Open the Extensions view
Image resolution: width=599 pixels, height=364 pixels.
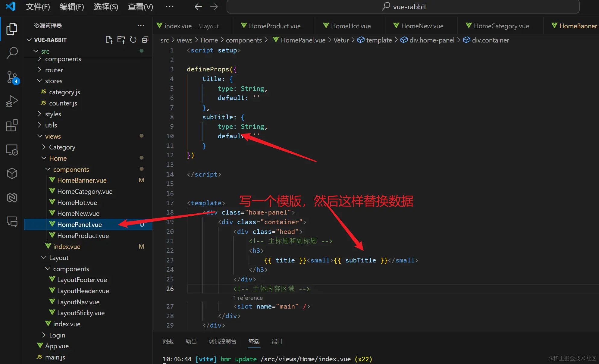[x=12, y=125]
